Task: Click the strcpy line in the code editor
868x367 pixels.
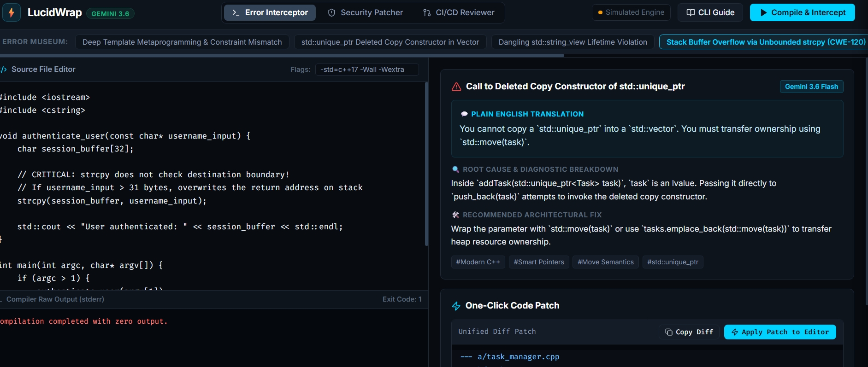Action: click(x=112, y=201)
